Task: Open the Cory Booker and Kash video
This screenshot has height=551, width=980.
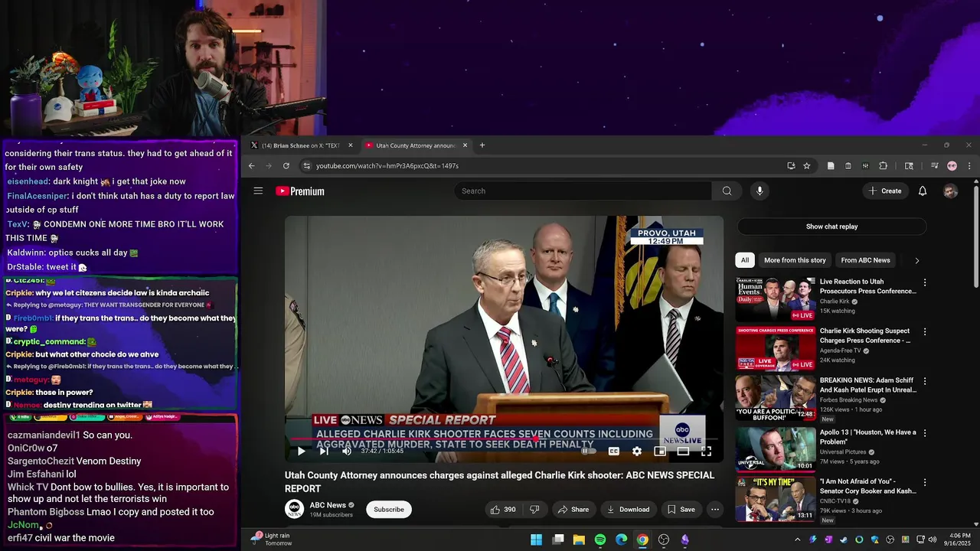Action: 867,487
